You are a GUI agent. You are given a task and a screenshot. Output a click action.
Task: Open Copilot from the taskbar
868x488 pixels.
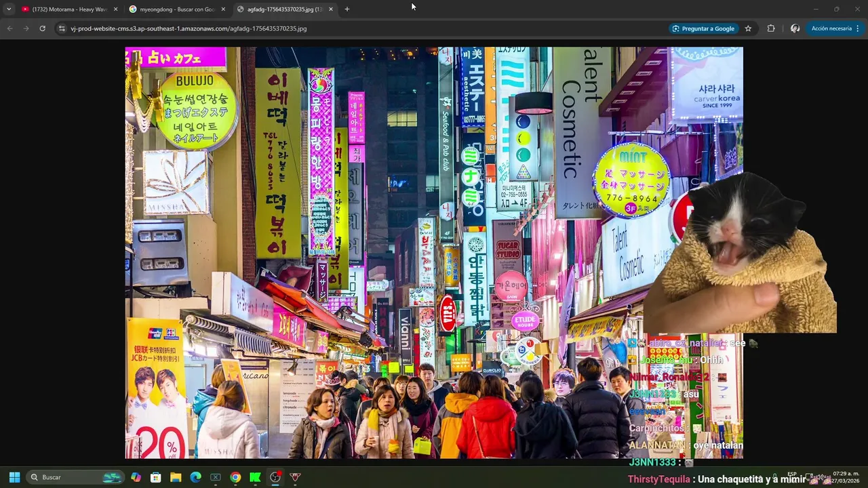(x=136, y=477)
